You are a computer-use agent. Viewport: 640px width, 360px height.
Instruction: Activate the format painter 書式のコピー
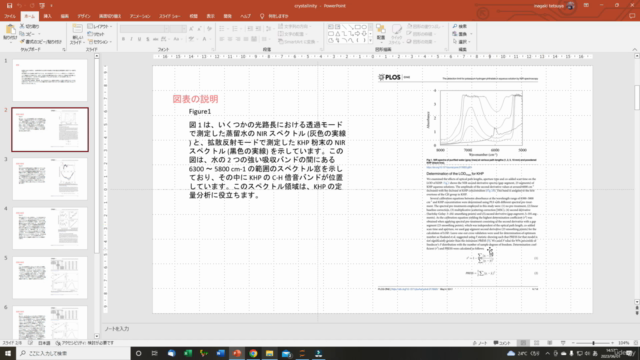tap(41, 42)
